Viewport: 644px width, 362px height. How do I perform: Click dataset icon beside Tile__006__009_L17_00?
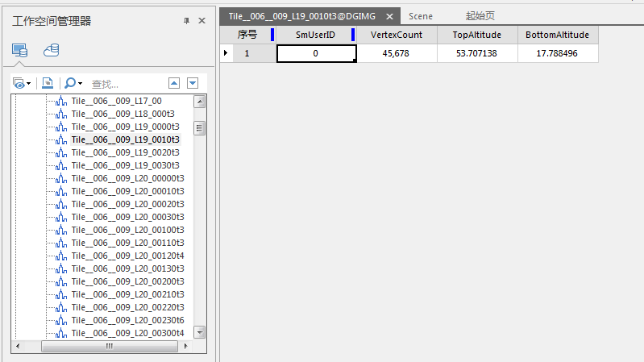[x=61, y=101]
